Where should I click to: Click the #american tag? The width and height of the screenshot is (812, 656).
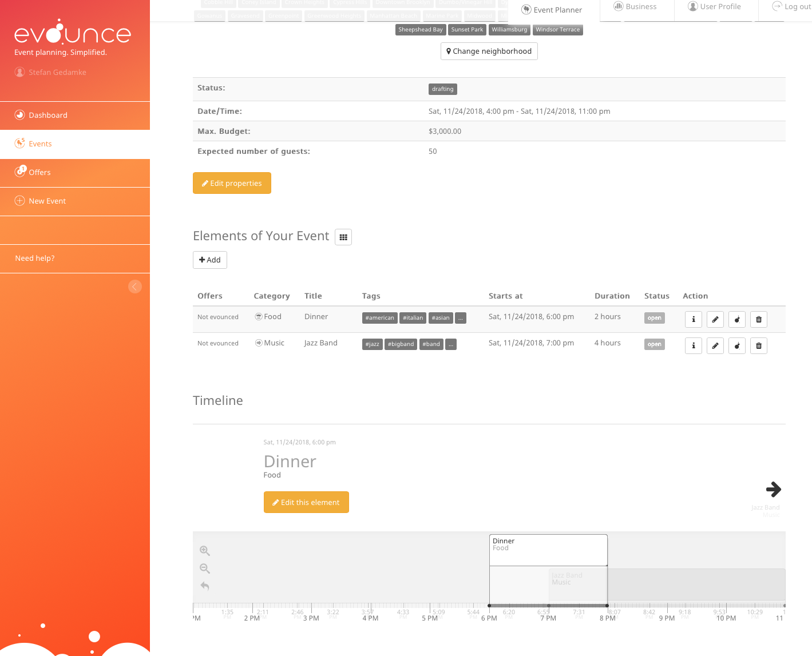click(x=380, y=318)
